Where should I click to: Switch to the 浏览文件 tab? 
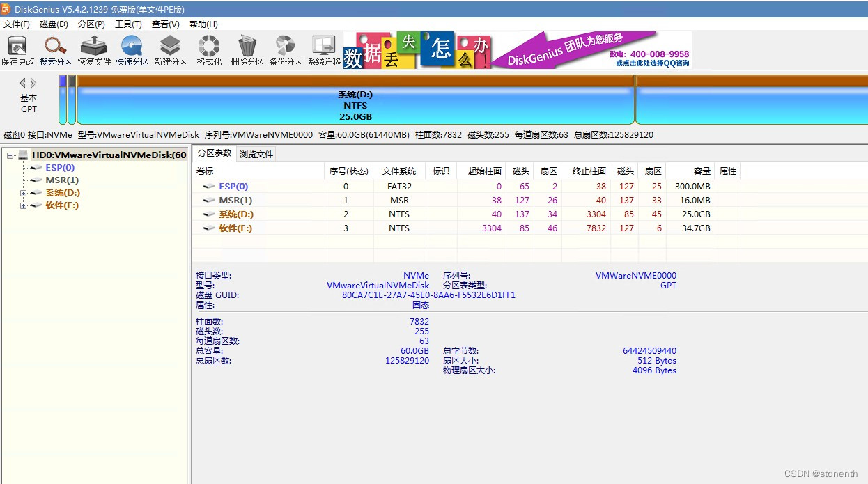(256, 154)
